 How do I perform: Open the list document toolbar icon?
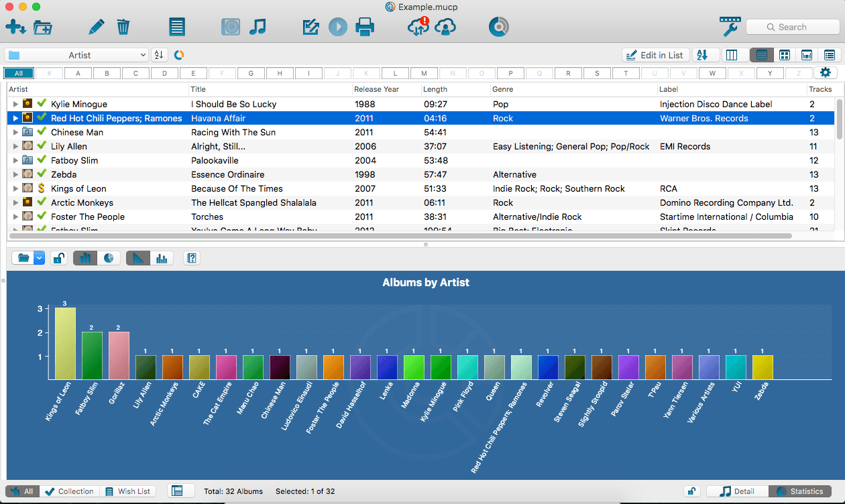[x=177, y=27]
